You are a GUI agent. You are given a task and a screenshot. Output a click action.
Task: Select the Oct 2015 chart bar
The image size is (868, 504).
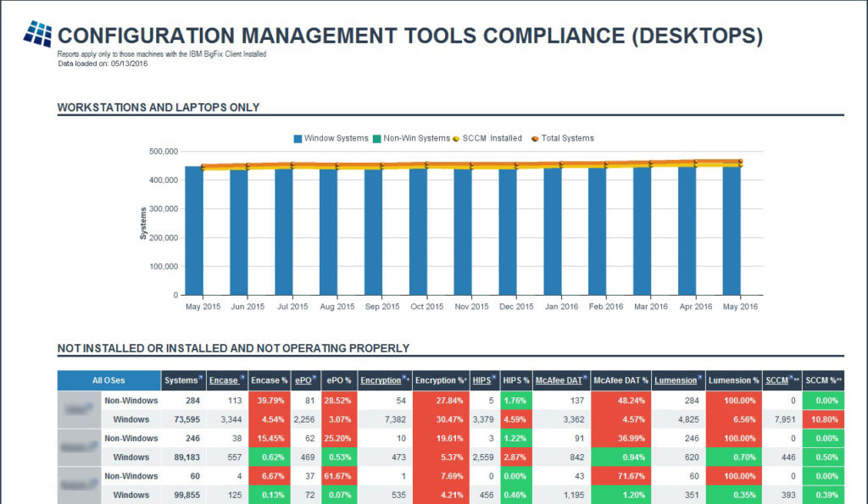418,232
